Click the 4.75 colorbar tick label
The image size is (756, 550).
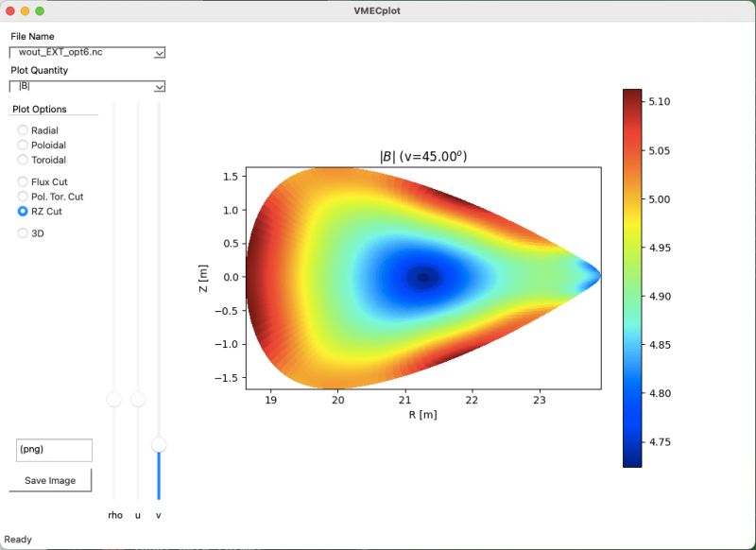click(x=659, y=442)
